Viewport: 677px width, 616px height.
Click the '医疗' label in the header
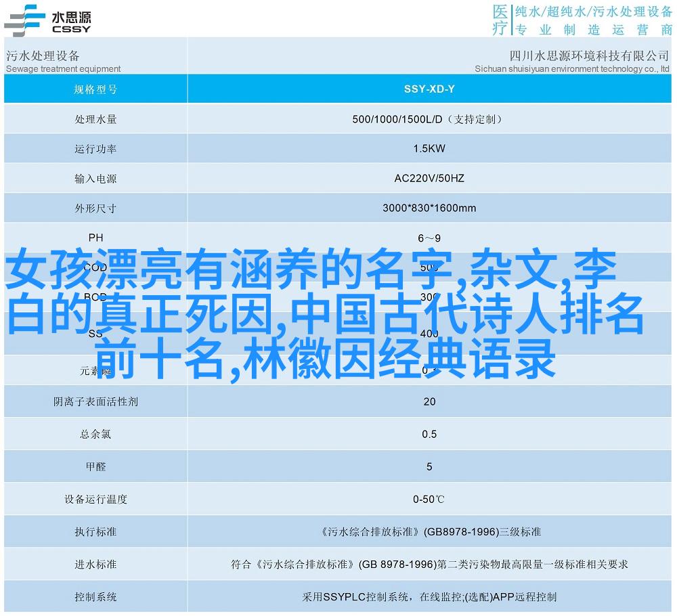click(500, 20)
